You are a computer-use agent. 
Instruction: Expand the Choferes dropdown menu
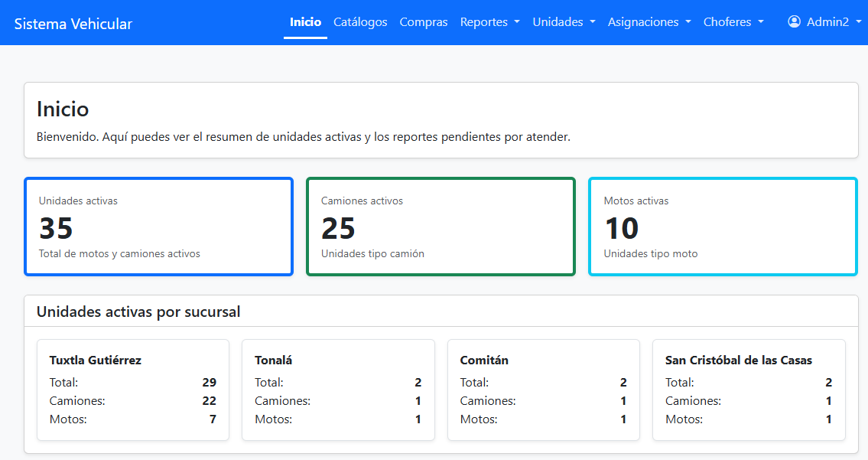click(733, 22)
